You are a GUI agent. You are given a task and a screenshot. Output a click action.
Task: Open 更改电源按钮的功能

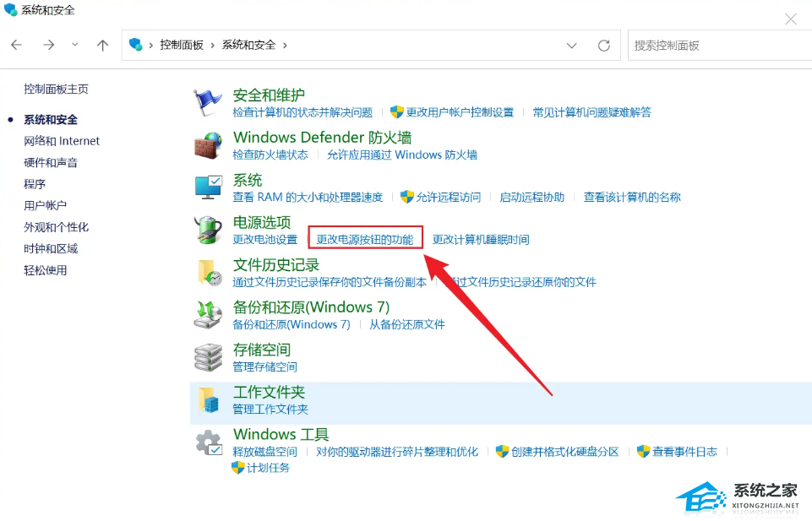(366, 237)
